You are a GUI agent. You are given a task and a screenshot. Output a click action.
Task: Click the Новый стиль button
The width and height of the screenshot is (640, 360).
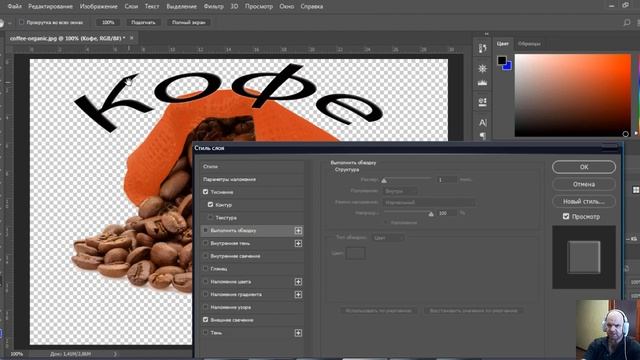pyautogui.click(x=584, y=201)
